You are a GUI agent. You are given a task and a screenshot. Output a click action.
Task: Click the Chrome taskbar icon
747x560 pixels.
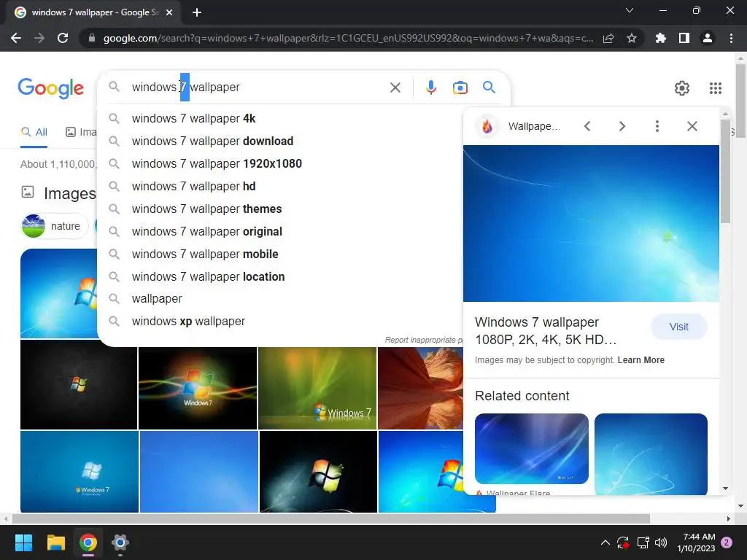[x=88, y=542]
